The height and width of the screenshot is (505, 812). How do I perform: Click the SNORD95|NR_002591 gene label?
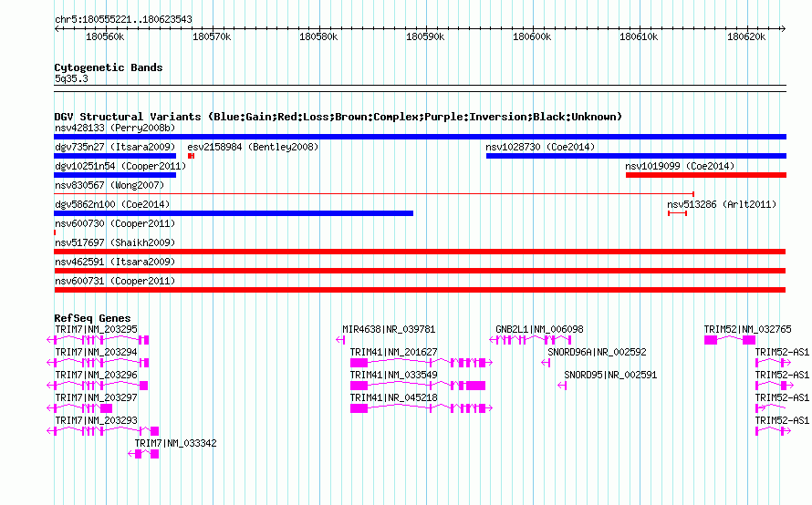[610, 376]
